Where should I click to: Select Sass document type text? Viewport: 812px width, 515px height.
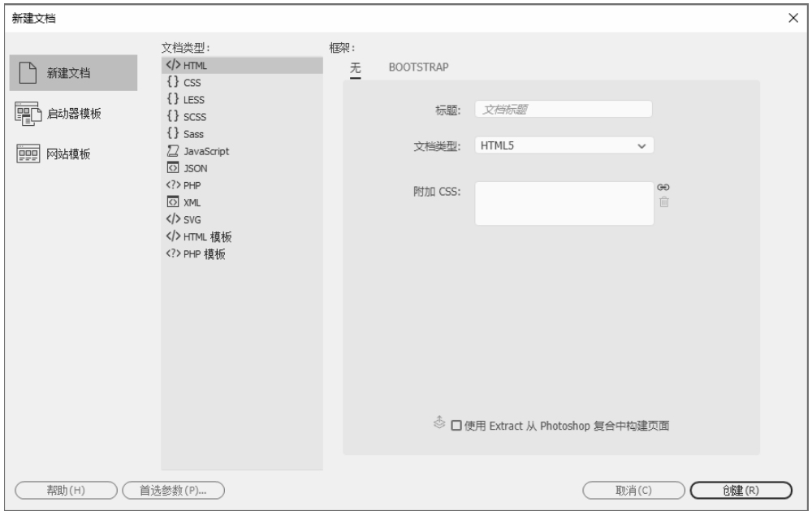[193, 134]
